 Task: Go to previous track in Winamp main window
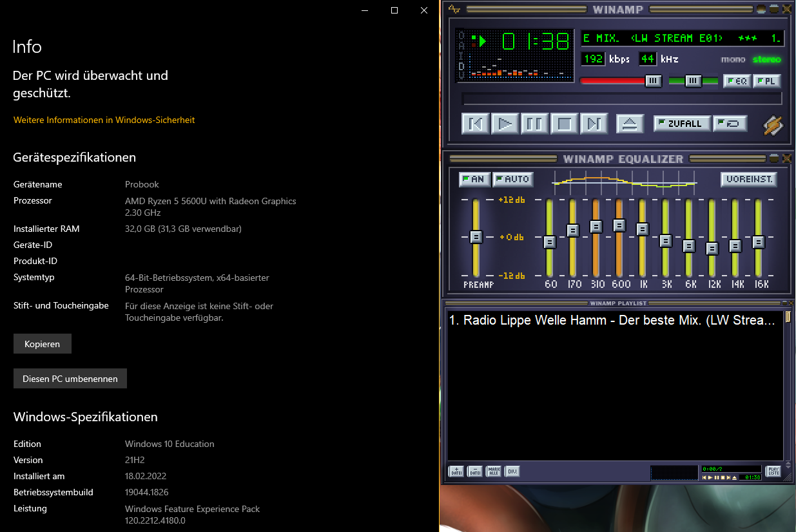coord(476,123)
